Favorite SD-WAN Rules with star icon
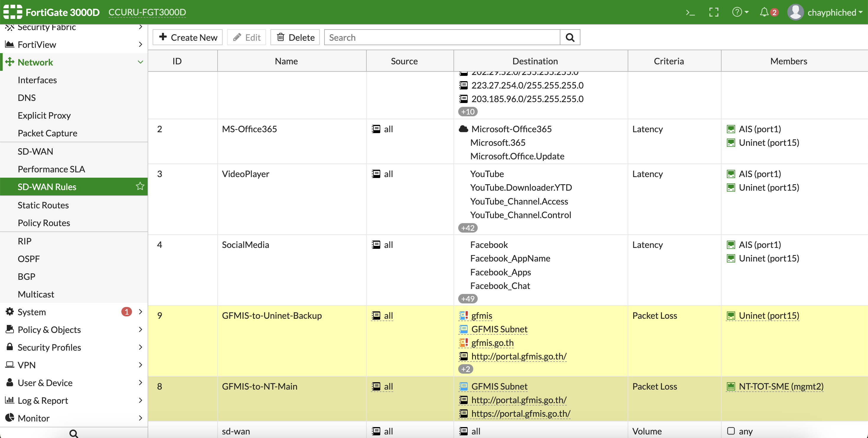The image size is (868, 438). tap(140, 186)
